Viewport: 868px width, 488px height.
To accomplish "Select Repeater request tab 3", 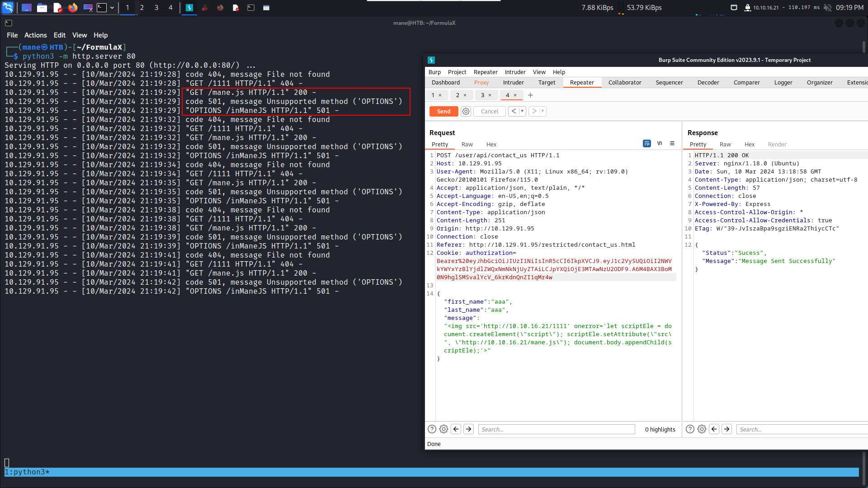I will pos(482,95).
